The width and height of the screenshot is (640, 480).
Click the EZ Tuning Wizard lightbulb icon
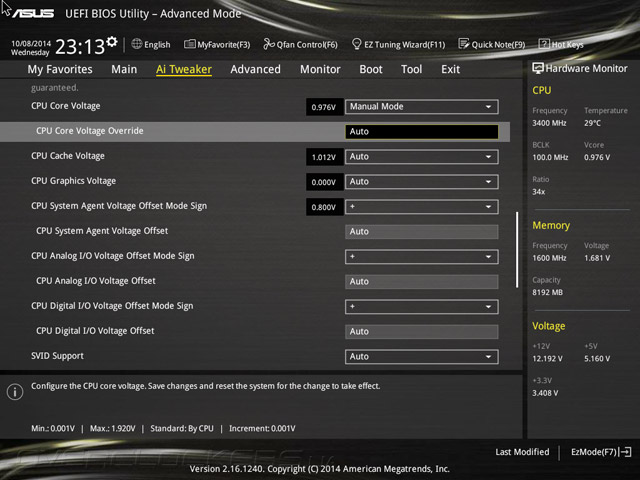tap(356, 44)
